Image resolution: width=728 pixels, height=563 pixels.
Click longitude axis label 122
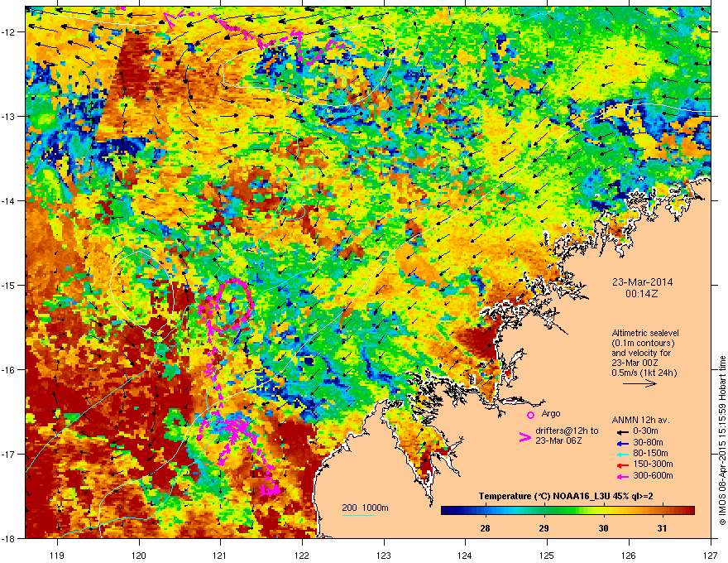302,555
